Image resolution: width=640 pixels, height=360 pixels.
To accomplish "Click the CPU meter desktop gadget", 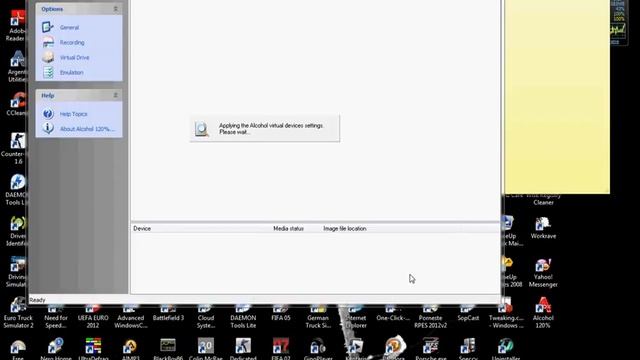I will click(618, 22).
